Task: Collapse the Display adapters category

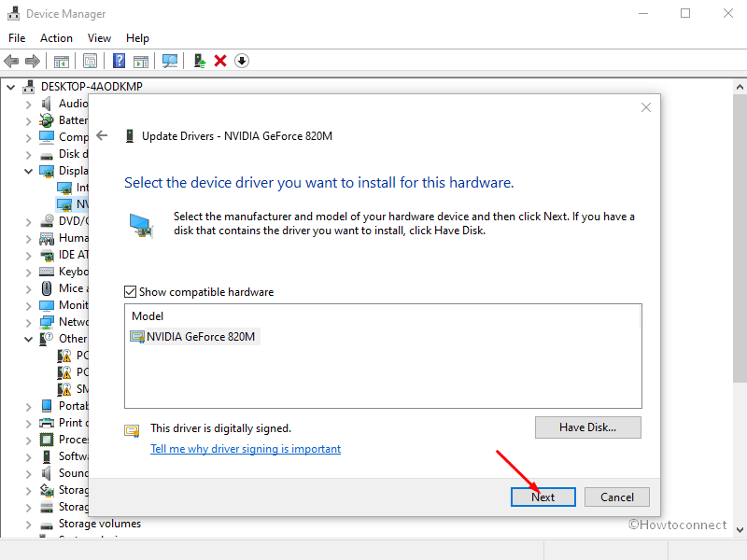Action: 28,171
